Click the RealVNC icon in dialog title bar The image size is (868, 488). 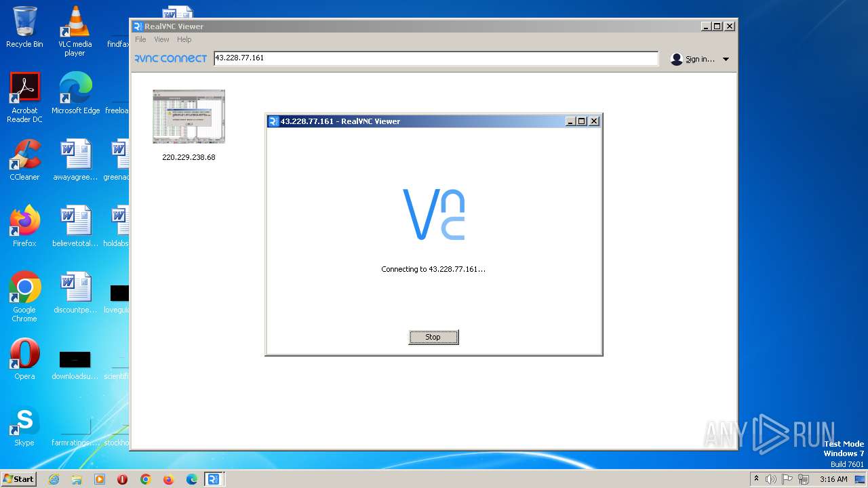click(273, 121)
